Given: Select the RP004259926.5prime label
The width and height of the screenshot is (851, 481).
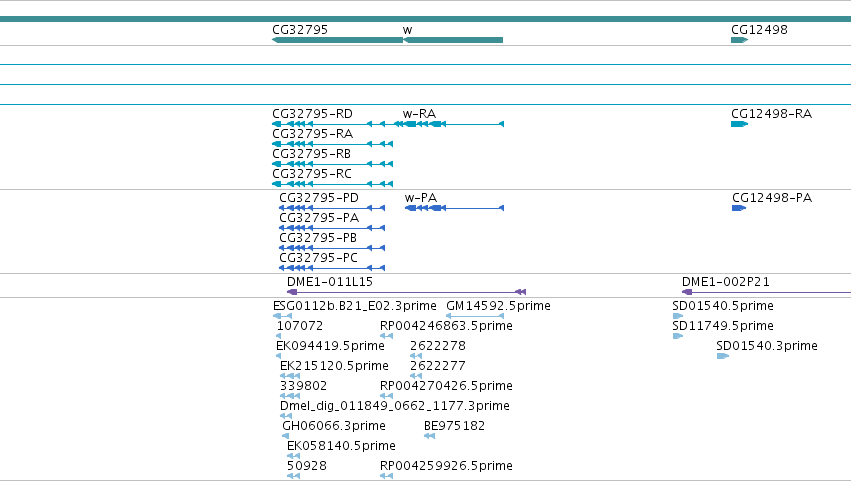Looking at the screenshot, I should click(446, 466).
